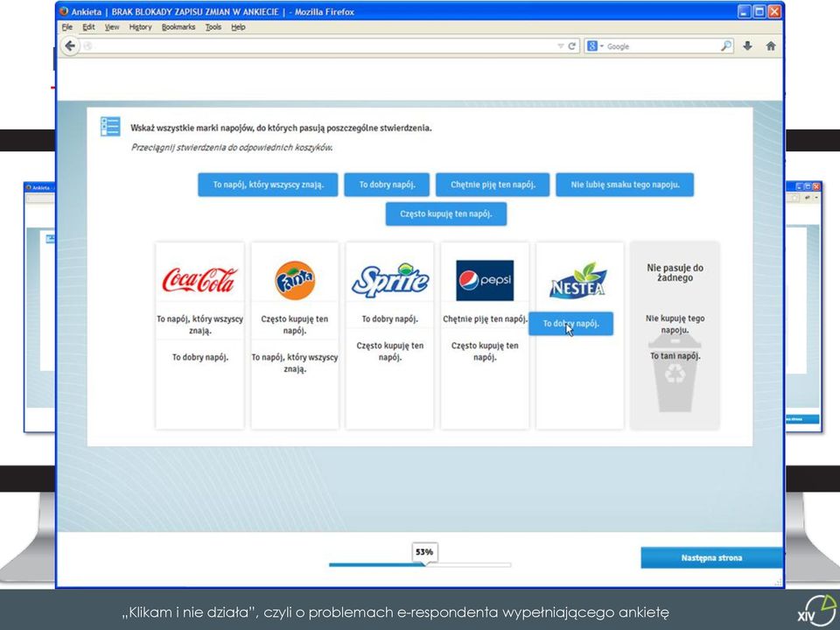
Task: Expand the search engine chooser arrow beside Google
Action: pos(602,46)
